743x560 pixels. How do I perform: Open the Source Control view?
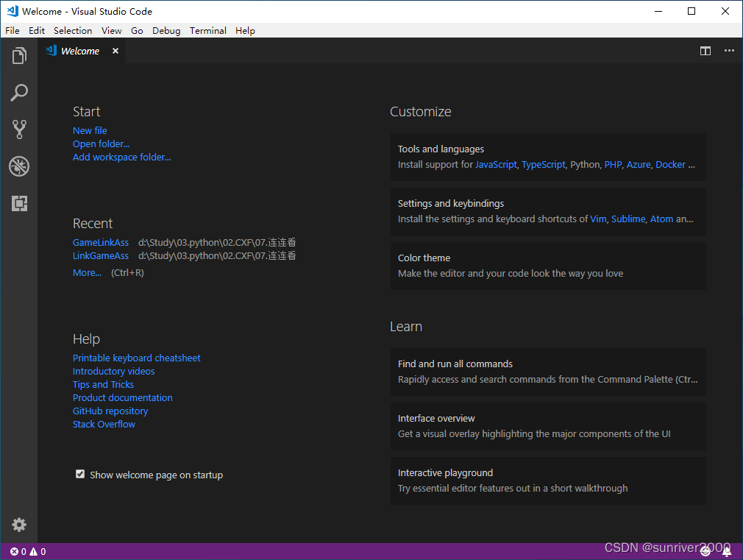(19, 129)
